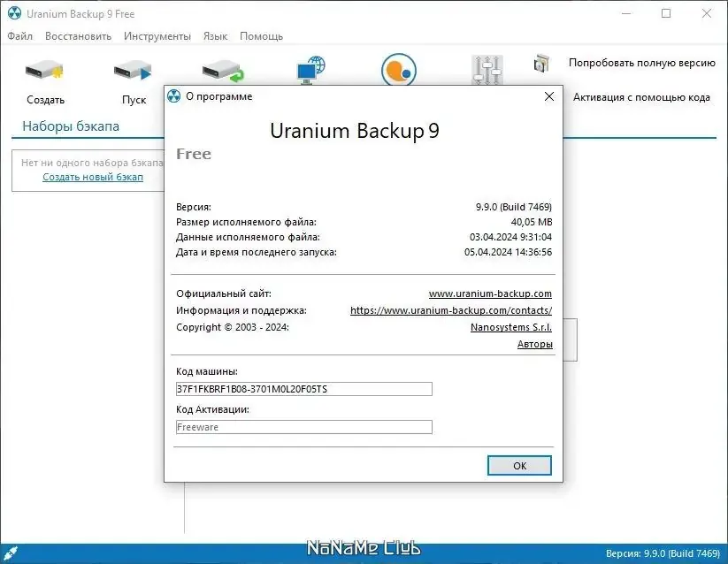Click the Uranium Backup 9 dialog heading
The width and height of the screenshot is (728, 564).
(x=355, y=131)
